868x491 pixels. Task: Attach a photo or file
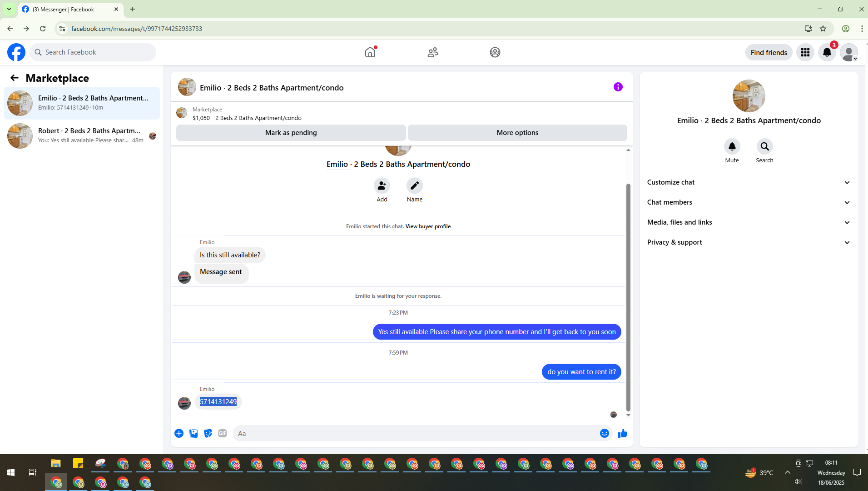[193, 433]
